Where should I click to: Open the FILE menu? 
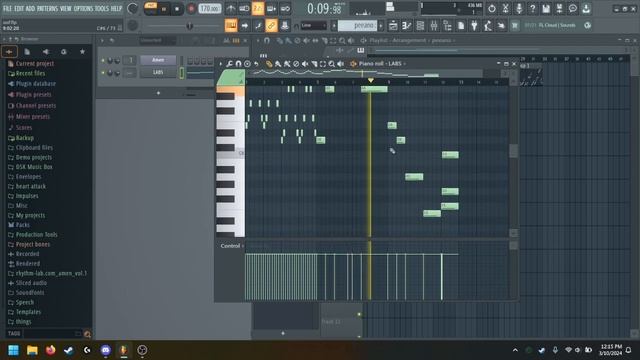(7, 8)
